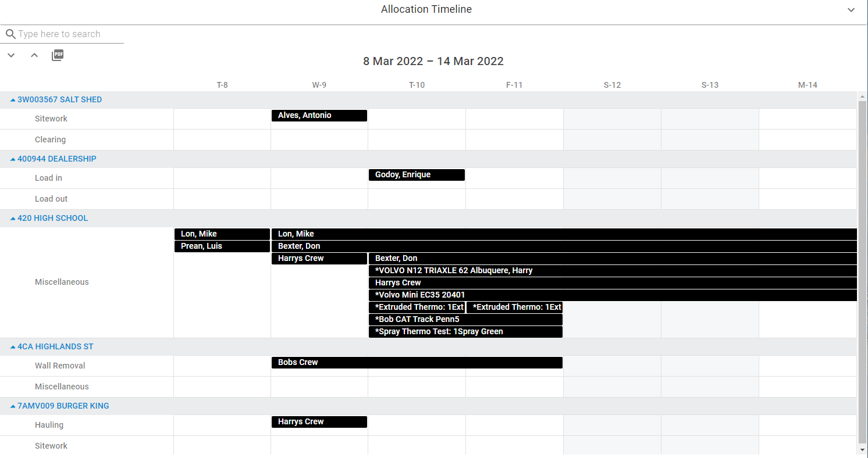
Task: Click the PDF export icon
Action: (x=58, y=55)
